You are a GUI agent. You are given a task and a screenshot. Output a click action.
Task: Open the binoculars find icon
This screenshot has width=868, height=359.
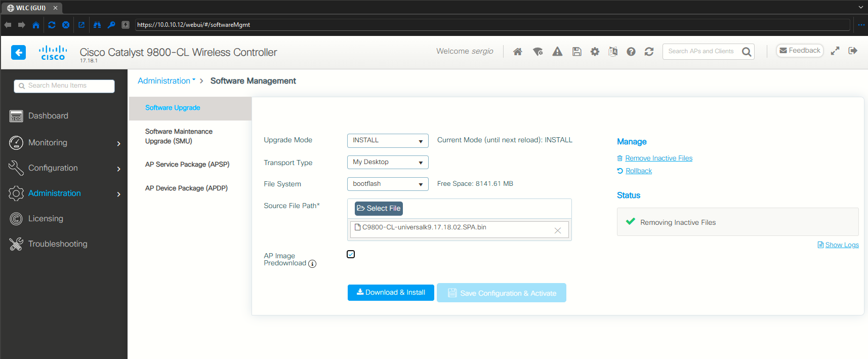point(97,25)
